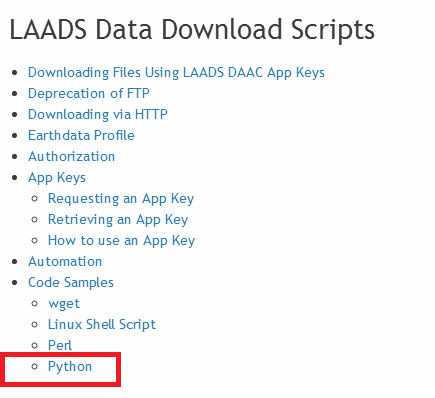
Task: Click the bullet beside Code Samples
Action: [14, 283]
